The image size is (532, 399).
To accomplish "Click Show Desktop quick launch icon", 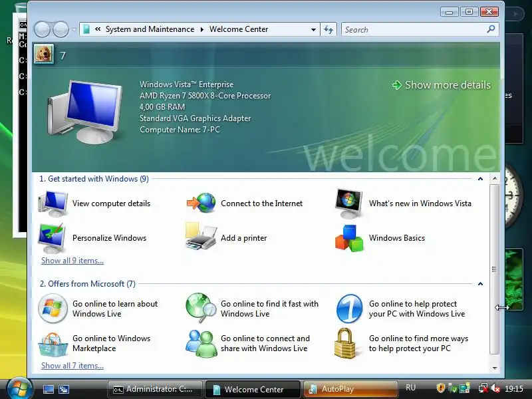I will [x=48, y=389].
